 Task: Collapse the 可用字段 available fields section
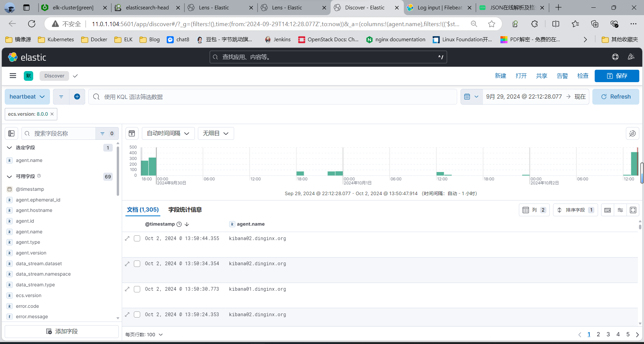pyautogui.click(x=9, y=176)
